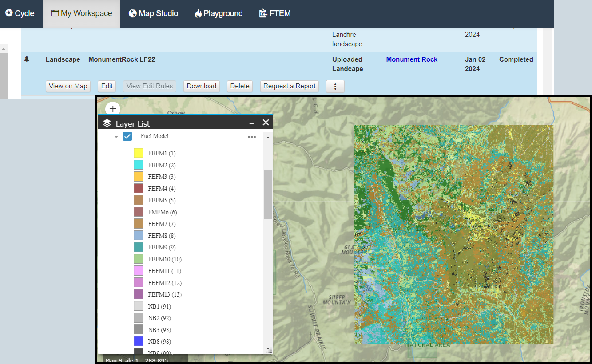This screenshot has height=364, width=592.
Task: Select the FBFM1 (1) legend label
Action: coord(162,154)
